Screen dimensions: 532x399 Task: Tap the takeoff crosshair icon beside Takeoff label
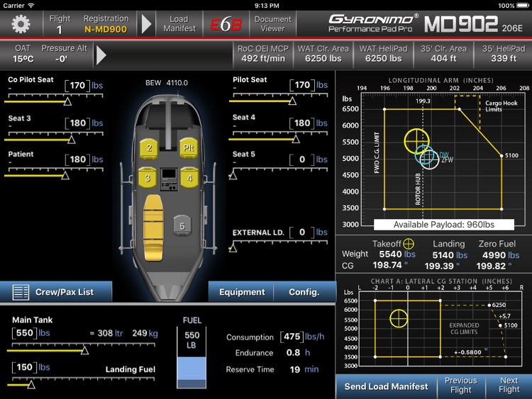pos(408,243)
